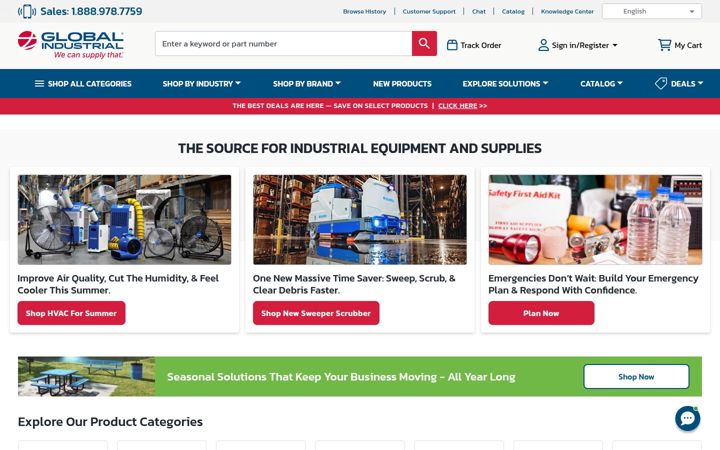
Task: Click the 'Explore Our Product Categories' heading
Action: [110, 422]
